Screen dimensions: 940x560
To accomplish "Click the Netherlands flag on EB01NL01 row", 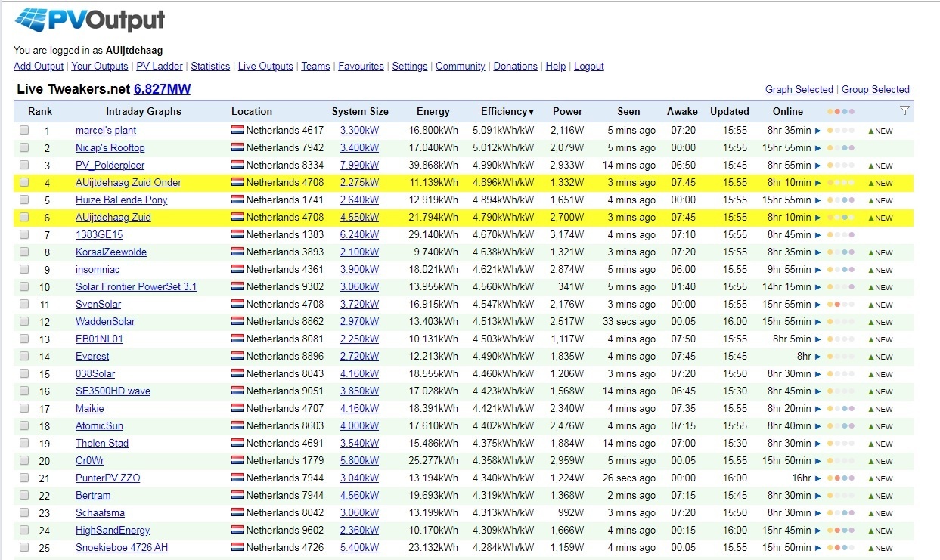I will tap(237, 339).
